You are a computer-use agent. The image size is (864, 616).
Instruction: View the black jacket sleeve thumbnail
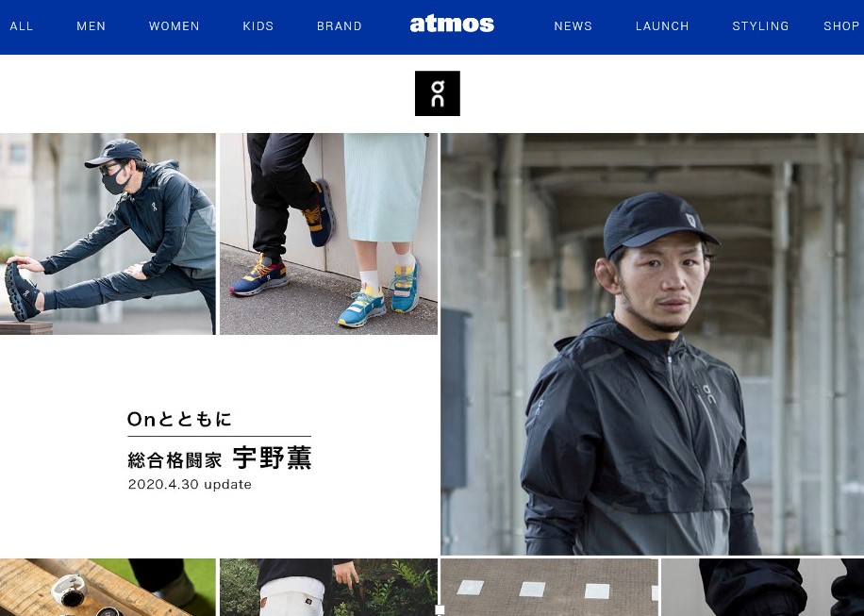(x=763, y=588)
